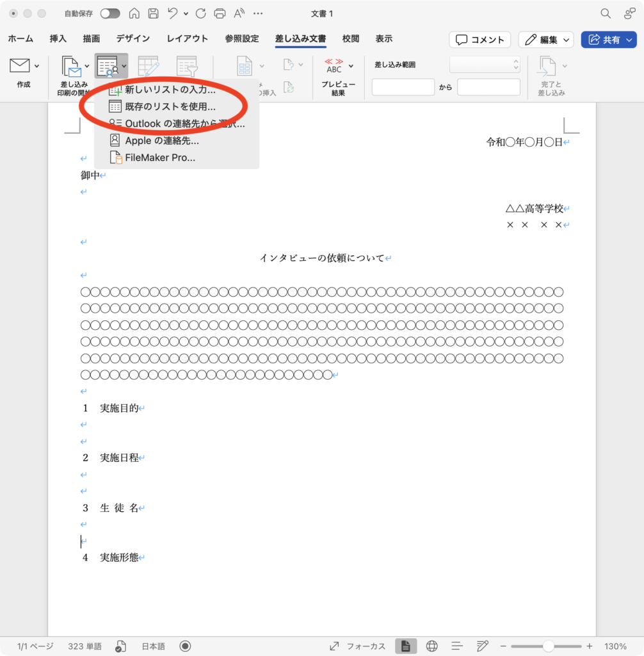644x656 pixels.
Task: Click the コメント button
Action: 479,40
